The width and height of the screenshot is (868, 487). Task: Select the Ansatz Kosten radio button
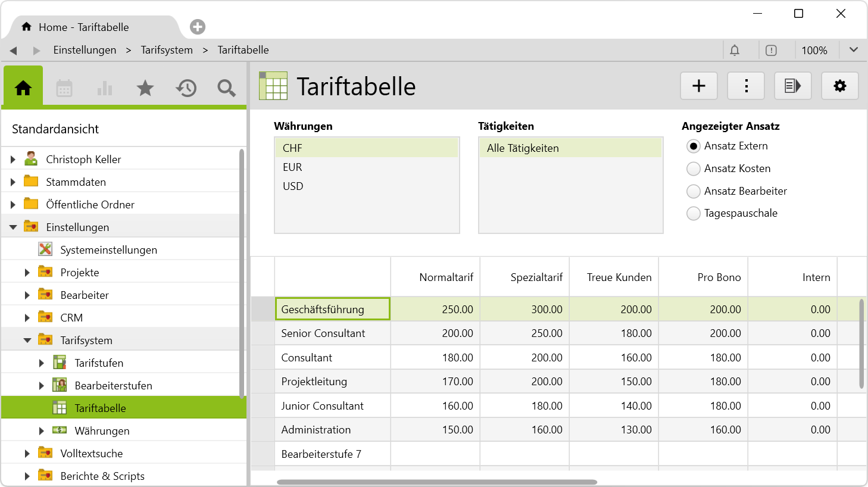[x=694, y=169]
